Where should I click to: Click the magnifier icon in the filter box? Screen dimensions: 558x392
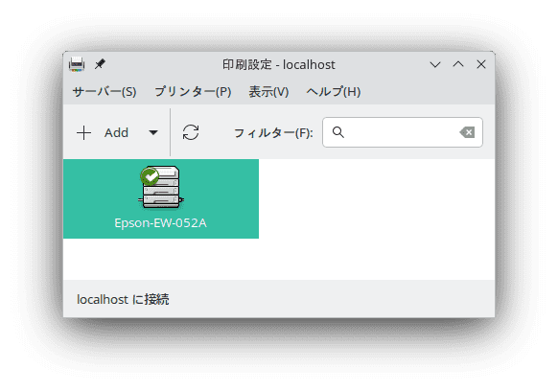[338, 132]
